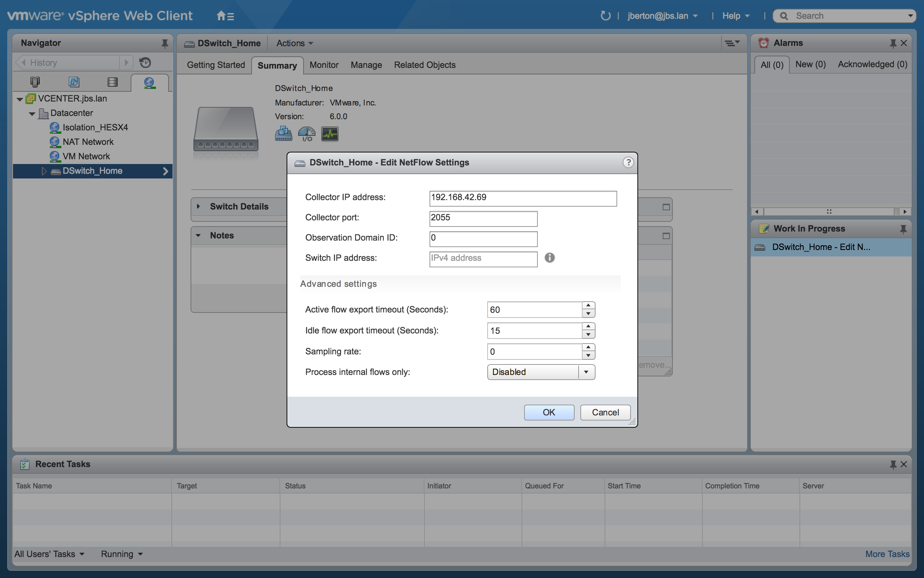Open the Running tasks filter dropdown
The image size is (924, 578).
[x=122, y=554]
